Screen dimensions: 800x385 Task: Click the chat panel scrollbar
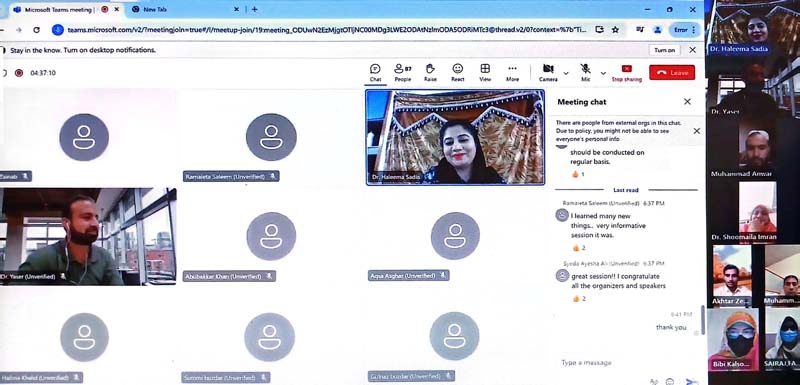(703, 320)
